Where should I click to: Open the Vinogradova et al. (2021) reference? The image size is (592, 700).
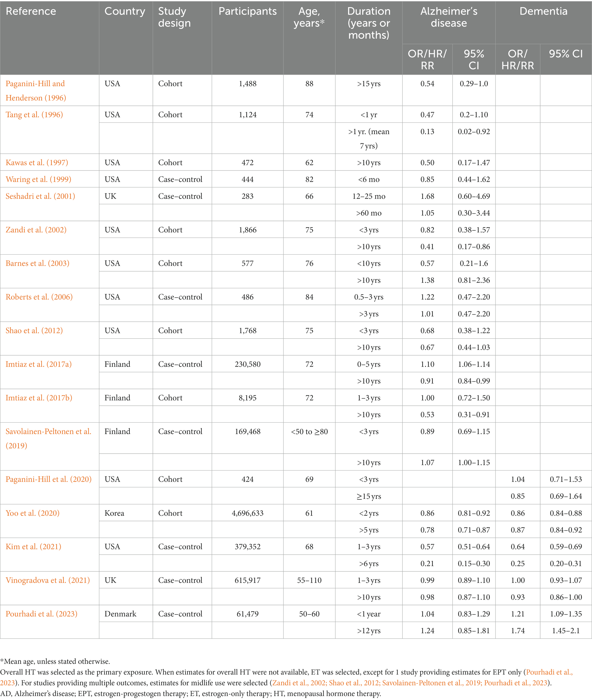(x=48, y=580)
